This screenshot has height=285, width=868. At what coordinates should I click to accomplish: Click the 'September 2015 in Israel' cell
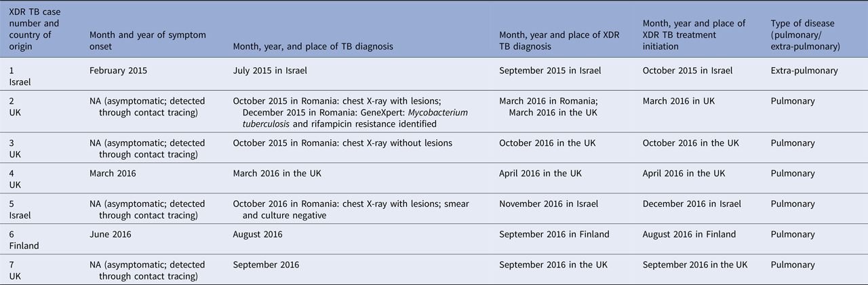click(550, 71)
